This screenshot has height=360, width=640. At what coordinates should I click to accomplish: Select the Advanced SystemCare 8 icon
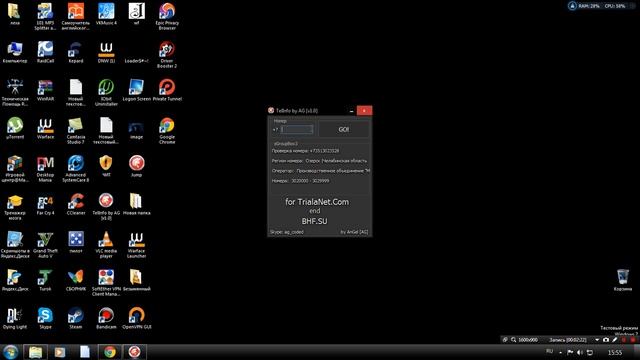[76, 168]
